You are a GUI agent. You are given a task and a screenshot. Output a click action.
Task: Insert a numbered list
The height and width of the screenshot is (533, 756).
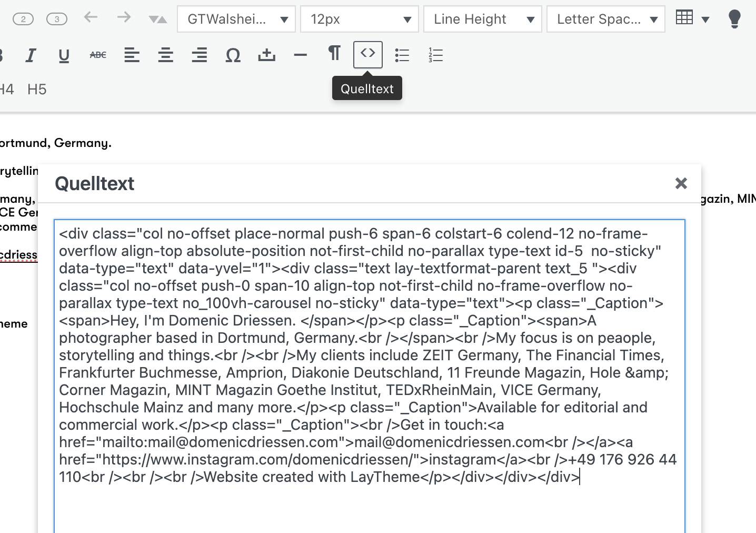[435, 55]
